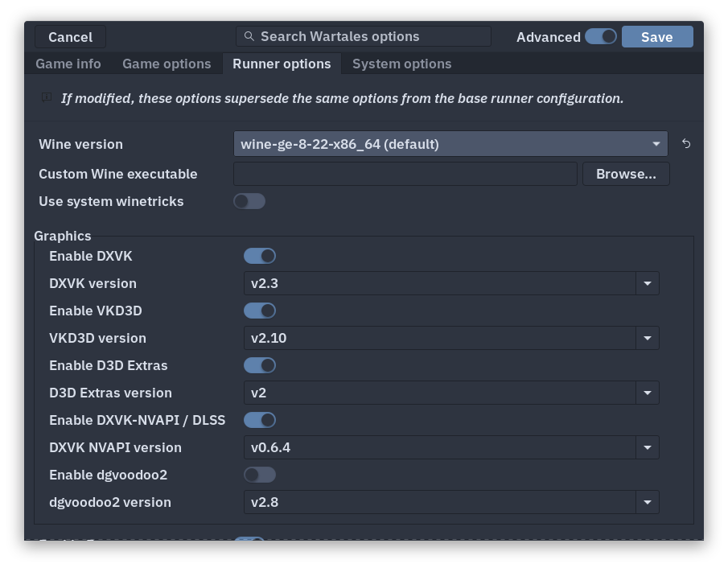Toggle the Advanced switch off
Image resolution: width=728 pixels, height=568 pixels.
click(x=600, y=36)
